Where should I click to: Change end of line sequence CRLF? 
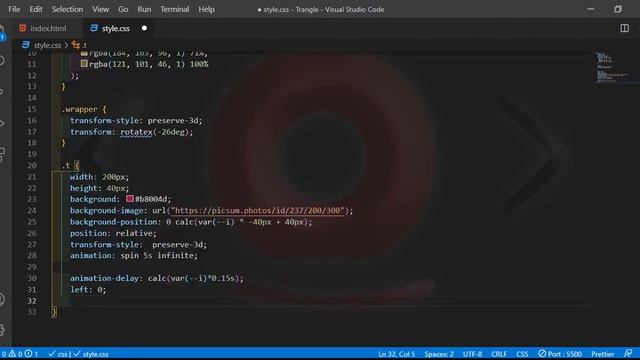point(499,354)
